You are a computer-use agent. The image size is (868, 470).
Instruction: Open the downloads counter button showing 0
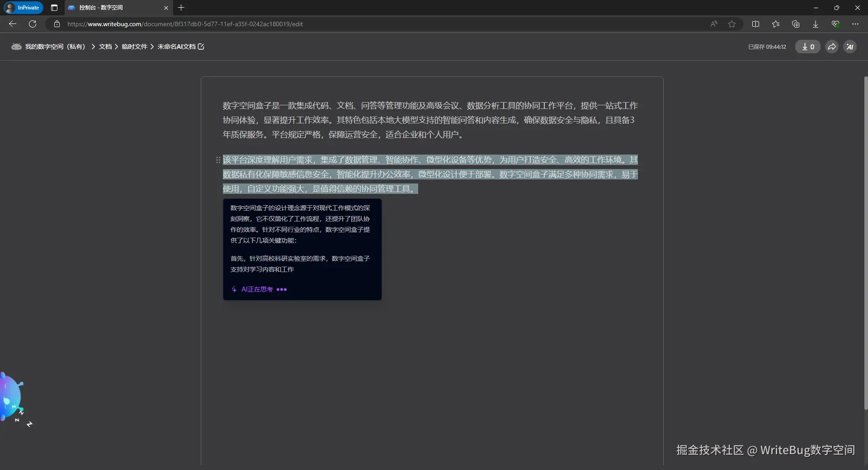(808, 47)
